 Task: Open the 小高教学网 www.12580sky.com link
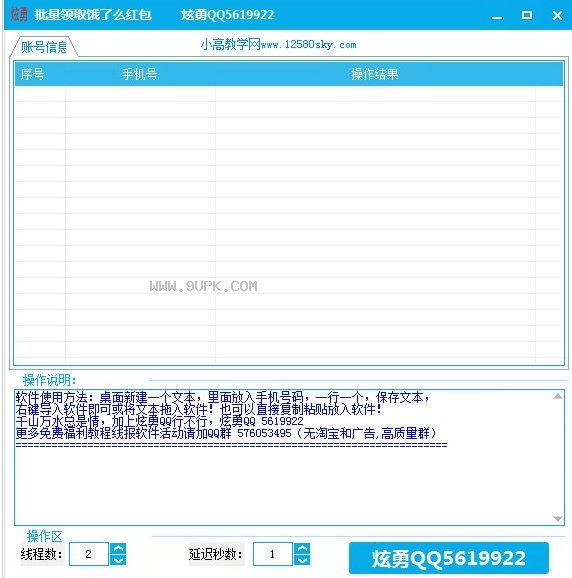pyautogui.click(x=278, y=45)
